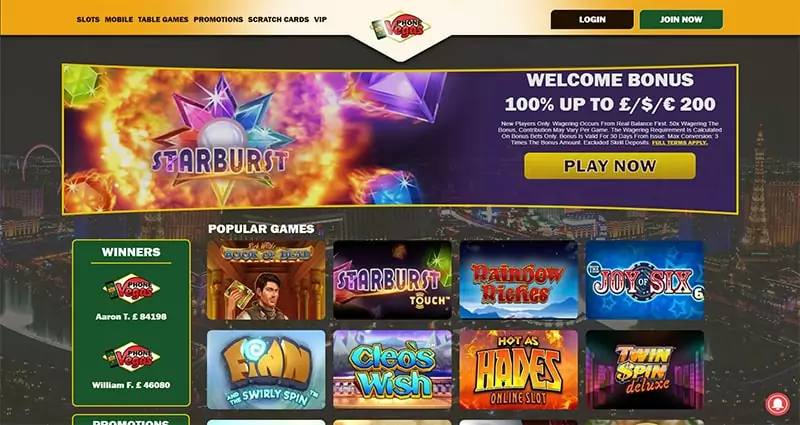
Task: Click Phone Vegas logo above William F. winner
Action: pyautogui.click(x=131, y=357)
